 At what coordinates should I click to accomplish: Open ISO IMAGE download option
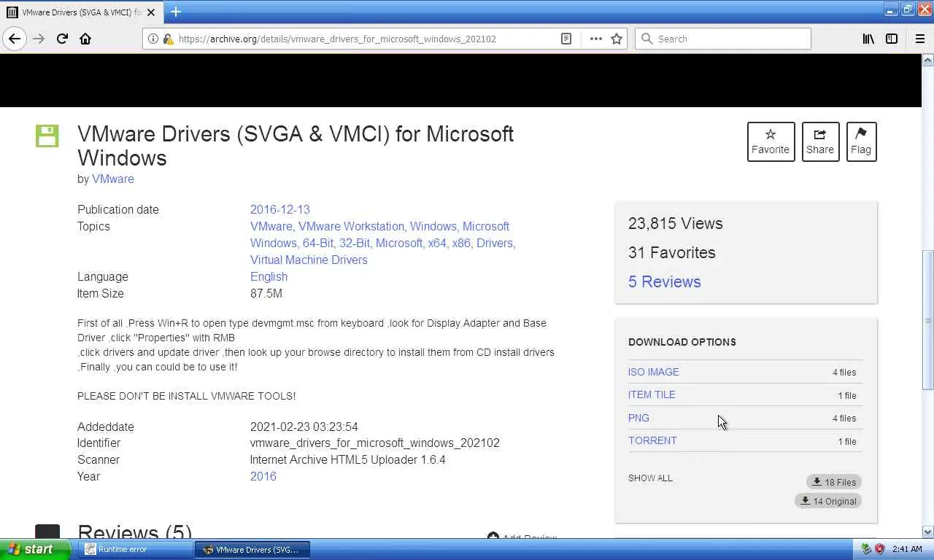(654, 372)
